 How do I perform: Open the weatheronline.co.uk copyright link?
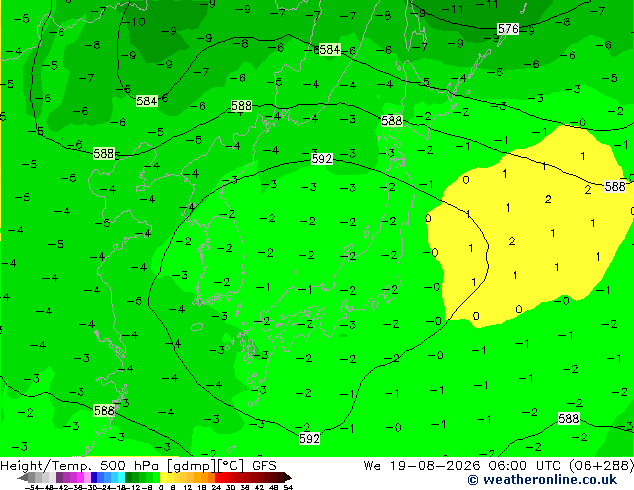pyautogui.click(x=542, y=480)
